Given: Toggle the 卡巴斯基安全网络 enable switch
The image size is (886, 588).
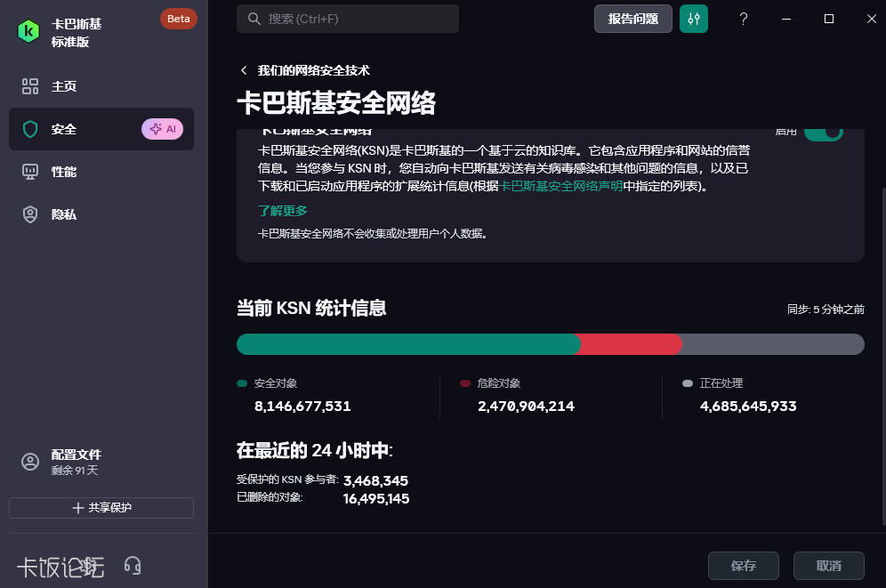Looking at the screenshot, I should [x=823, y=132].
